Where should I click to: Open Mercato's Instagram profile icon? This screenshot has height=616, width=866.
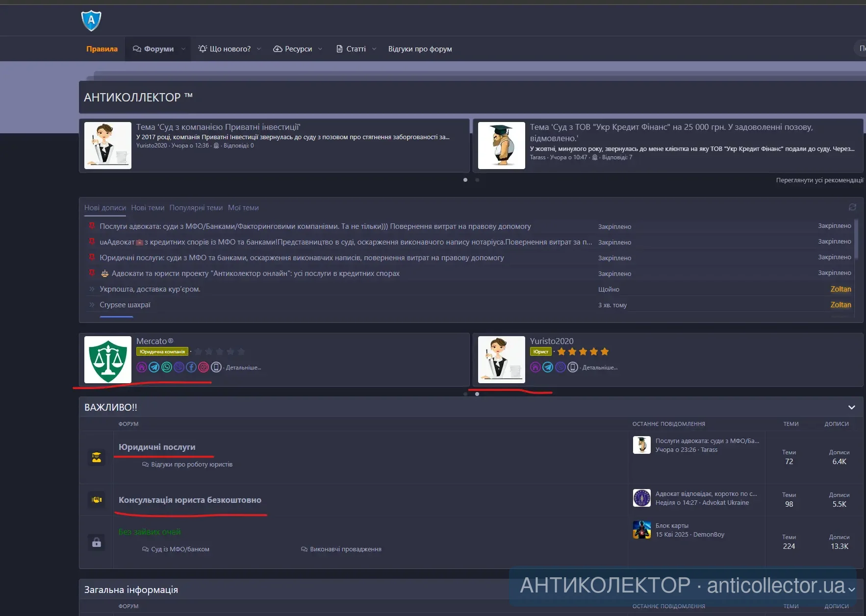pyautogui.click(x=204, y=367)
